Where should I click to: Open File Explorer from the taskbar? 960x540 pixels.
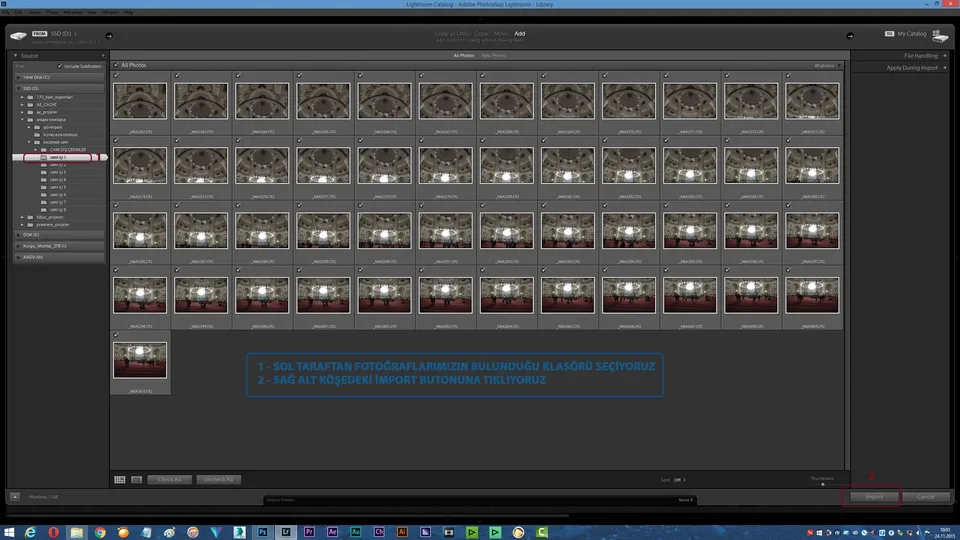(x=77, y=532)
